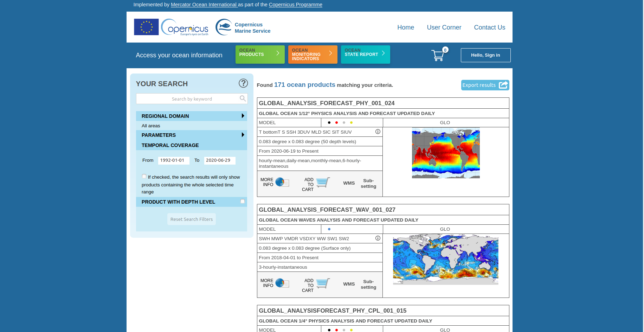This screenshot has width=644, height=332.
Task: Check the Product With Depth Level box
Action: tap(243, 201)
